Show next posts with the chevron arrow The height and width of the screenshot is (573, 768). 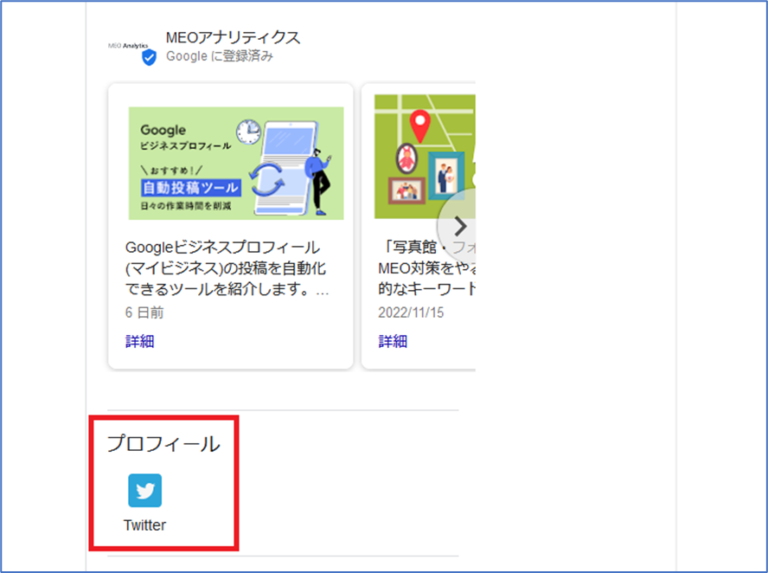[459, 226]
